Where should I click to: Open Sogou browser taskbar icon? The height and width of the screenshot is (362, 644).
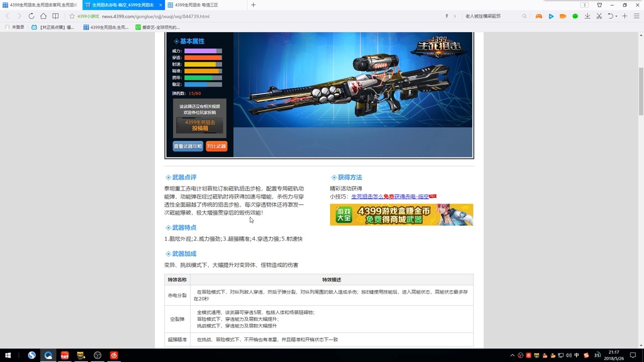coord(32,355)
